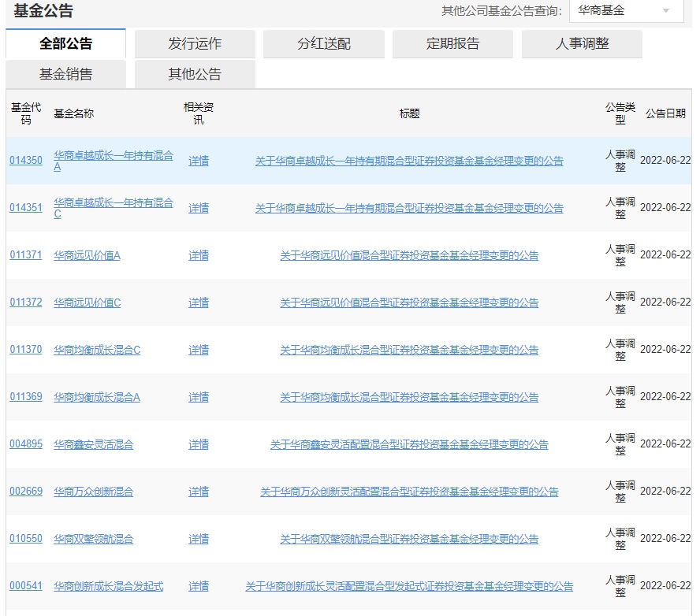Open fund code 004895
The width and height of the screenshot is (700, 616).
(26, 444)
